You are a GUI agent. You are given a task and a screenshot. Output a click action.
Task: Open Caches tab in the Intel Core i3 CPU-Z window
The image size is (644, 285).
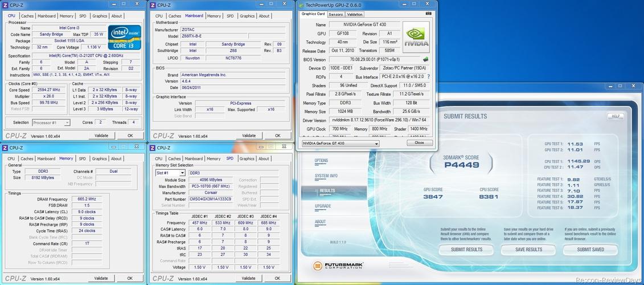27,16
